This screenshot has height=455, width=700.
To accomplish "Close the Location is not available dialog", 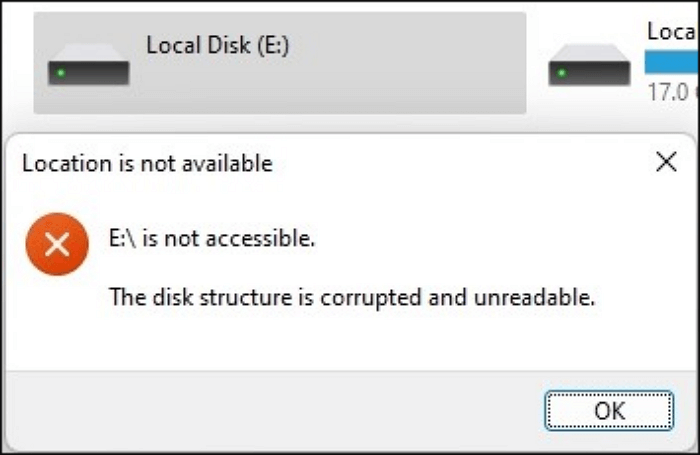I will coord(666,163).
